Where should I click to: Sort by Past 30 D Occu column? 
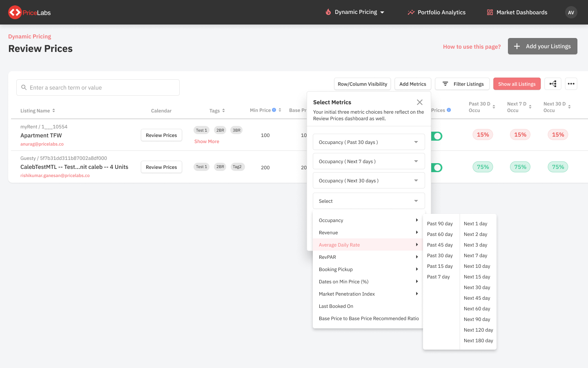click(494, 107)
